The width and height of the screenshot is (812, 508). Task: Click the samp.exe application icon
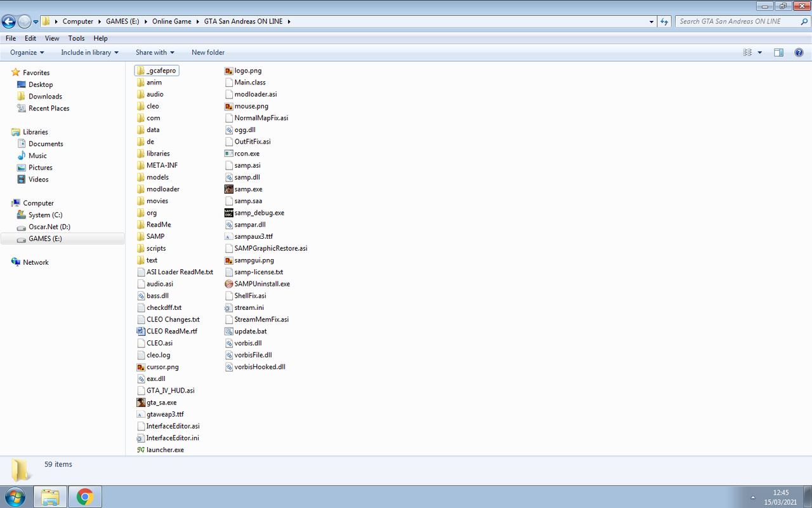coord(229,189)
